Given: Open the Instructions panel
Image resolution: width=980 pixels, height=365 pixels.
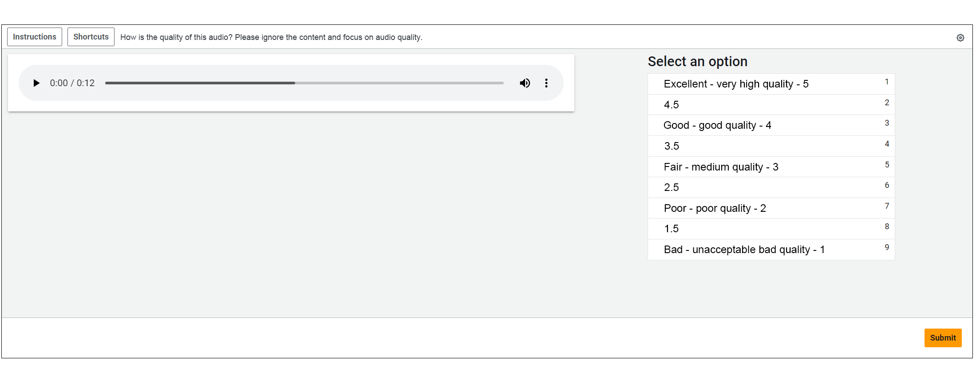Looking at the screenshot, I should point(35,37).
